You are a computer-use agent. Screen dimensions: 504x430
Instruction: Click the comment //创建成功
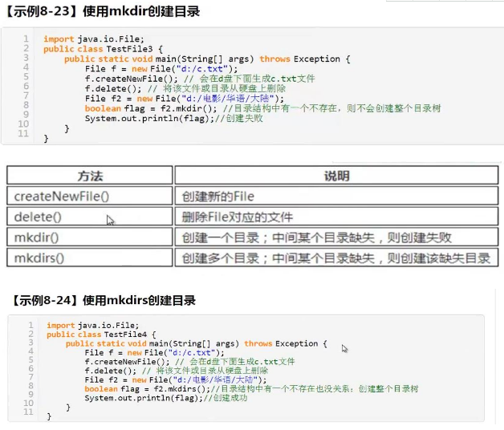226,398
